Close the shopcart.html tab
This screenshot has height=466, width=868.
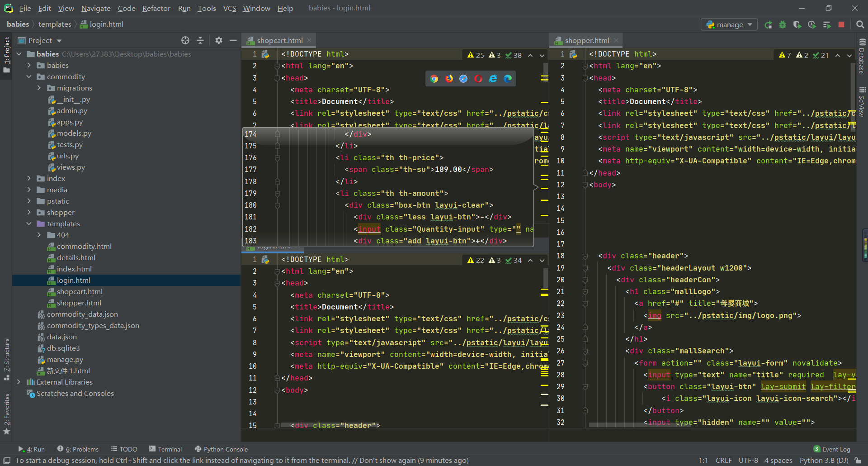309,40
